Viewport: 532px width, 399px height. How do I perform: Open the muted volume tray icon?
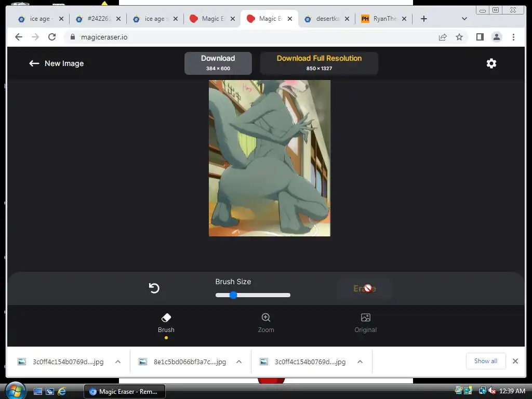coord(493,391)
